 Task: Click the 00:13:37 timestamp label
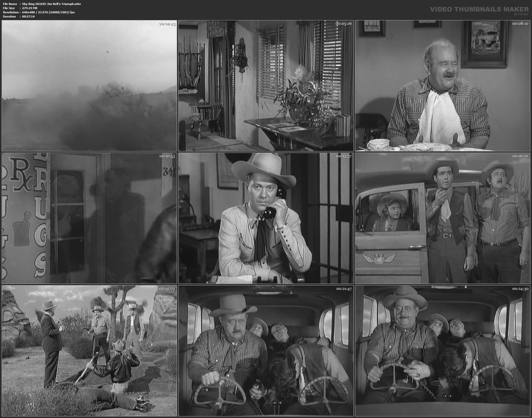pos(344,156)
